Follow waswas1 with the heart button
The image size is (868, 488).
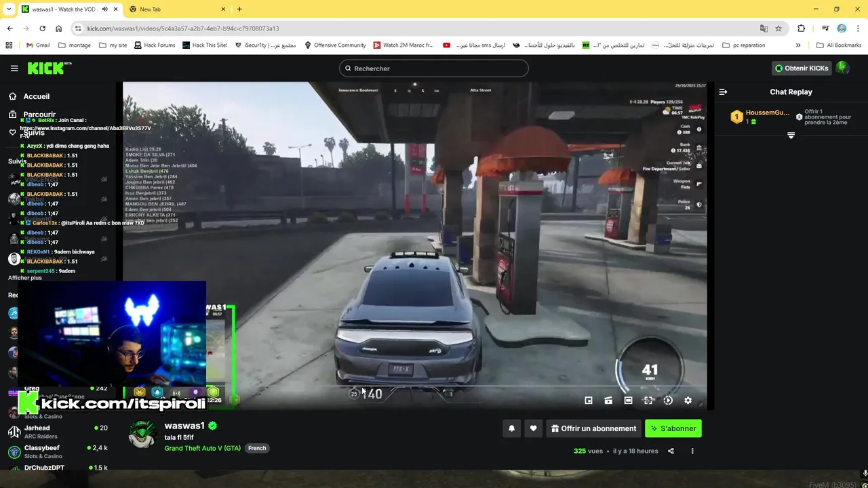pos(533,428)
